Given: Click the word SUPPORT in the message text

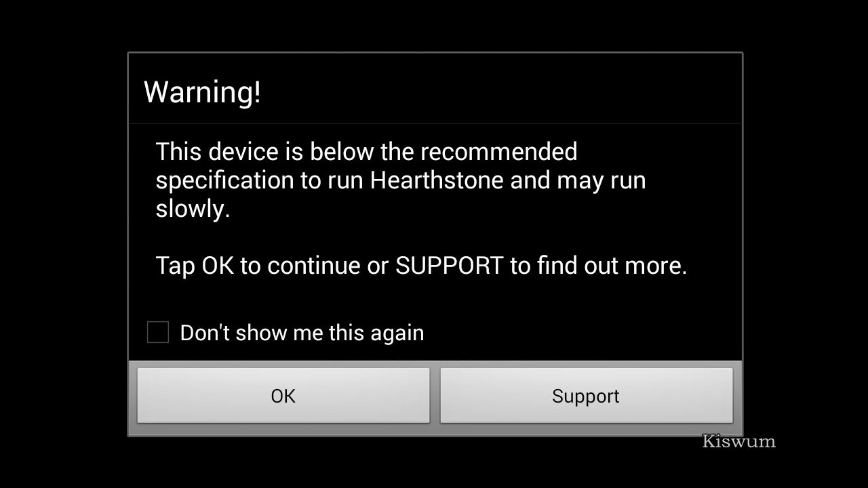Looking at the screenshot, I should 450,266.
